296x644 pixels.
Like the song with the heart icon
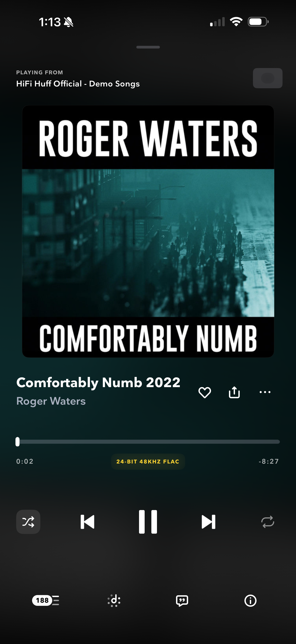[205, 392]
